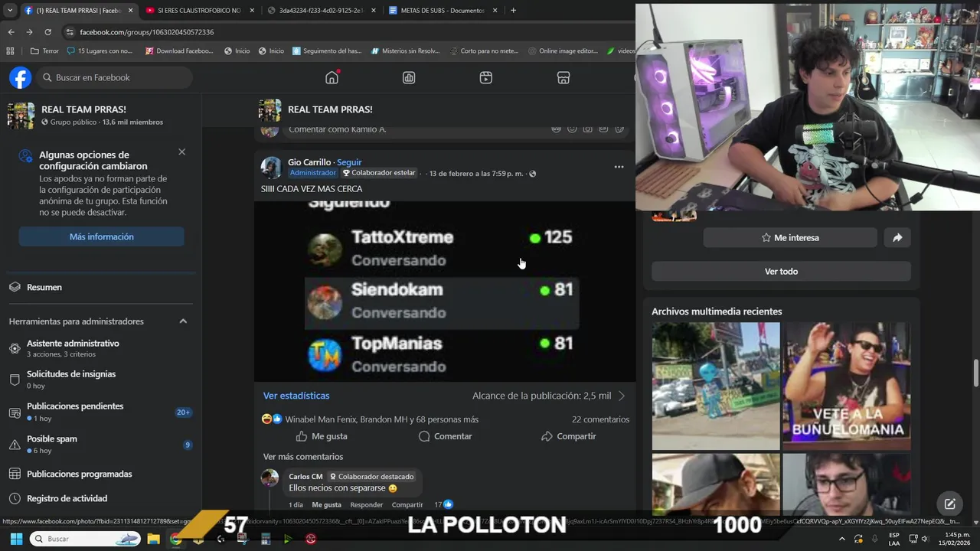
Task: Reload the Facebook page
Action: coord(47,32)
